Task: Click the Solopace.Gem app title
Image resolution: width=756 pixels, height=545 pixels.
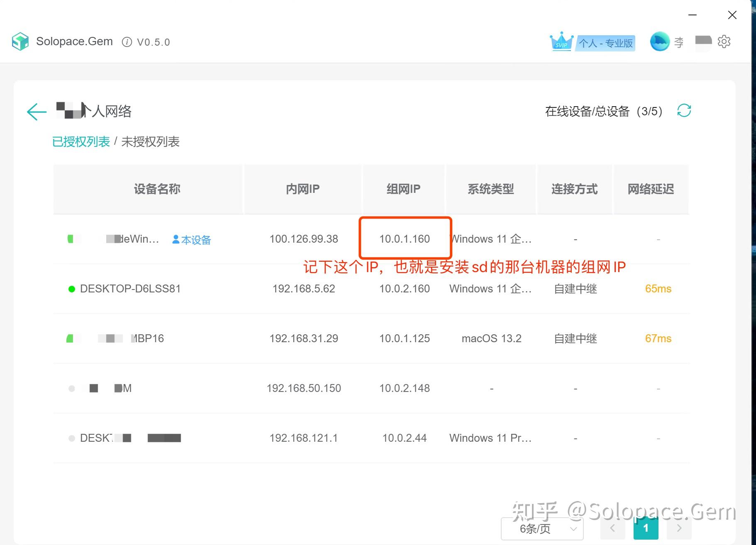Action: (x=74, y=41)
